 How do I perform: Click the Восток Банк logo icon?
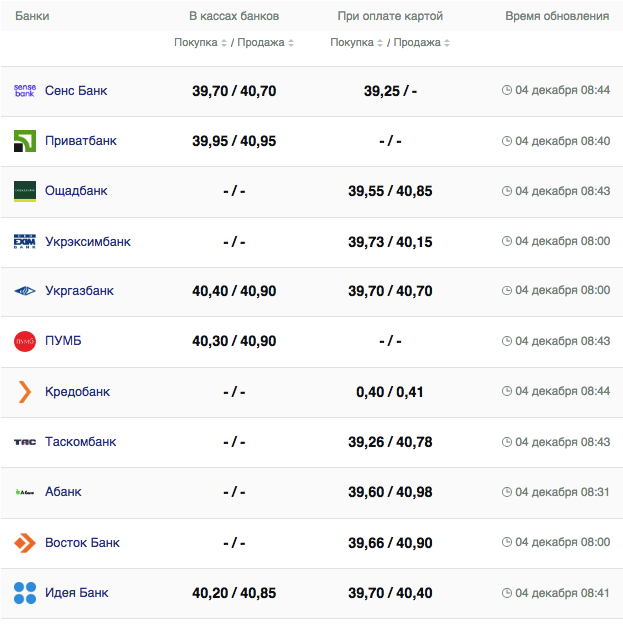(25, 543)
